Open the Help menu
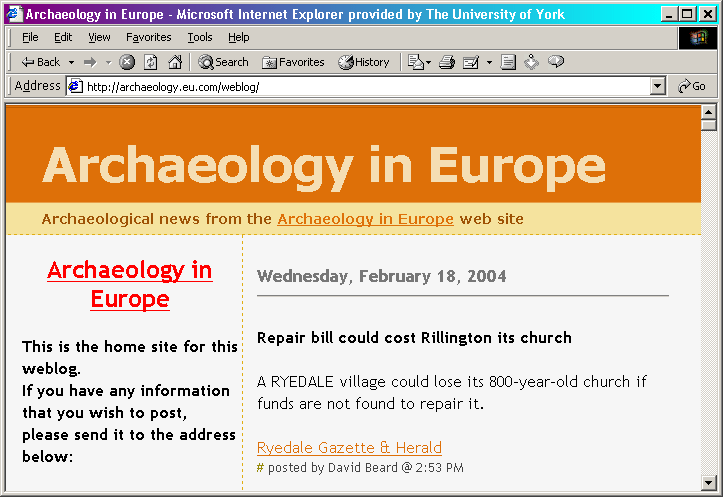 [238, 37]
